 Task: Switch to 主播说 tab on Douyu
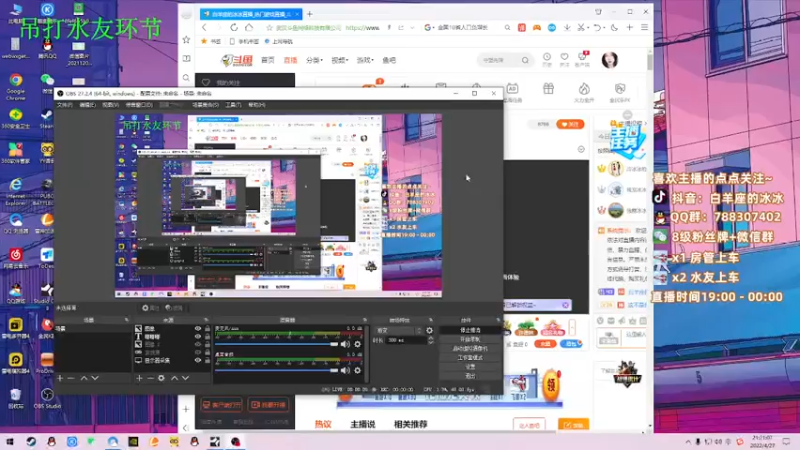[x=363, y=424]
